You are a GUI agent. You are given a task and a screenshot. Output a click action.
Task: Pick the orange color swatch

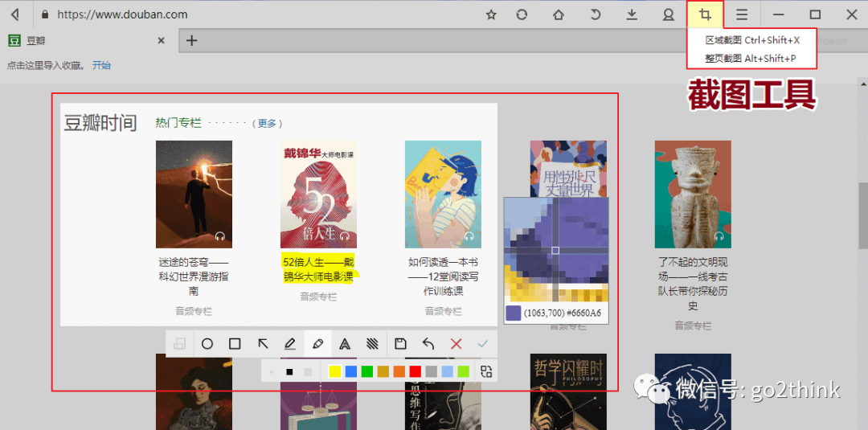(x=399, y=371)
